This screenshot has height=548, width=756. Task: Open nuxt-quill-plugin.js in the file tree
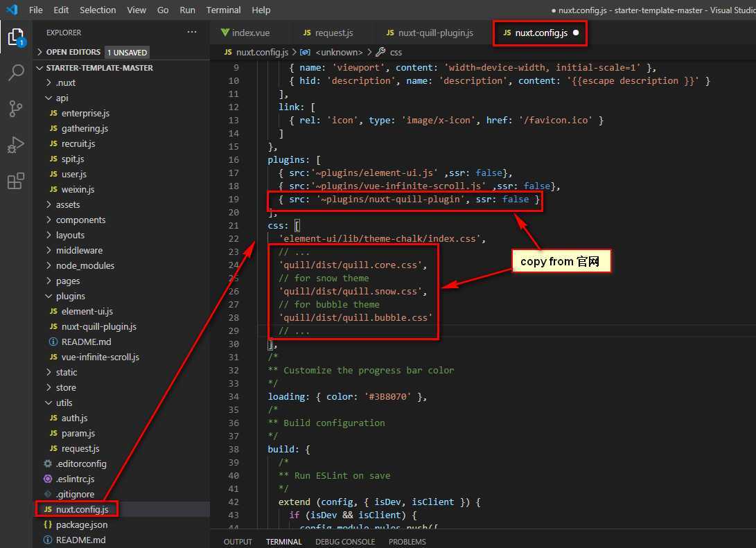click(x=99, y=326)
